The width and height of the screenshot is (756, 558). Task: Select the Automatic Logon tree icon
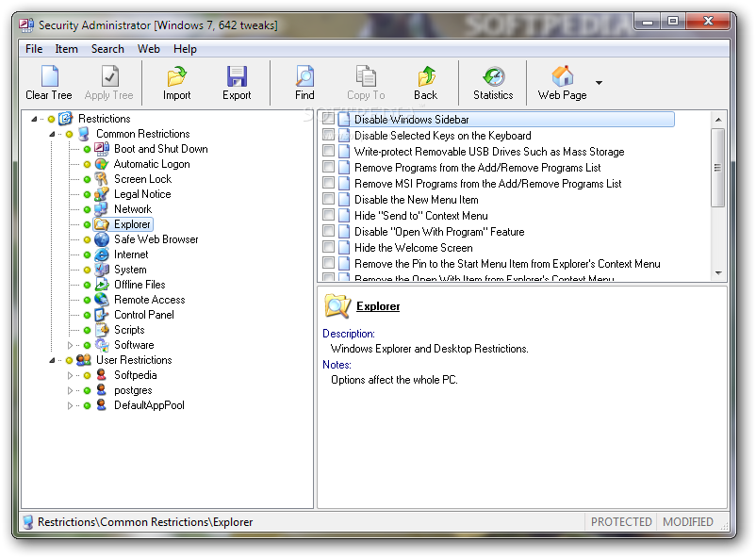tap(102, 164)
